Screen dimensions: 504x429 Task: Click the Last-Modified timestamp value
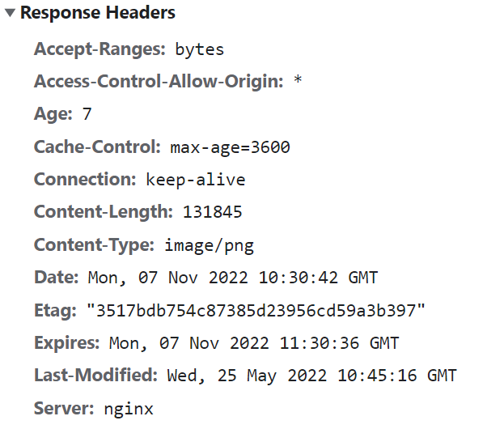click(x=312, y=376)
